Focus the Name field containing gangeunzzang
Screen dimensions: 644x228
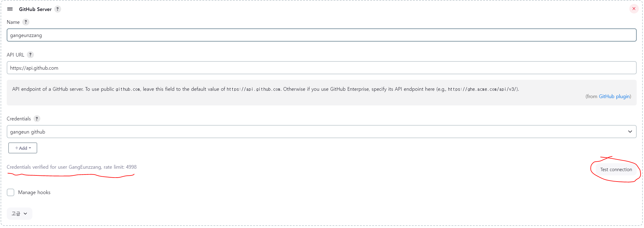321,35
